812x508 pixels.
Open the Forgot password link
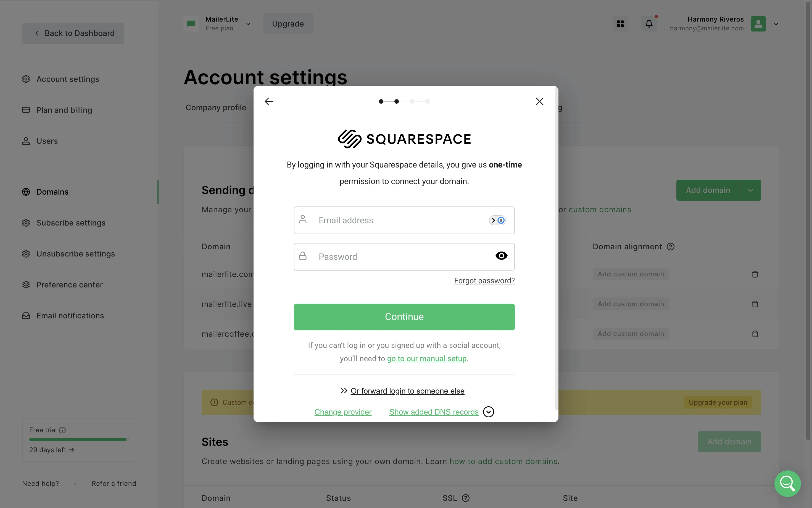484,281
